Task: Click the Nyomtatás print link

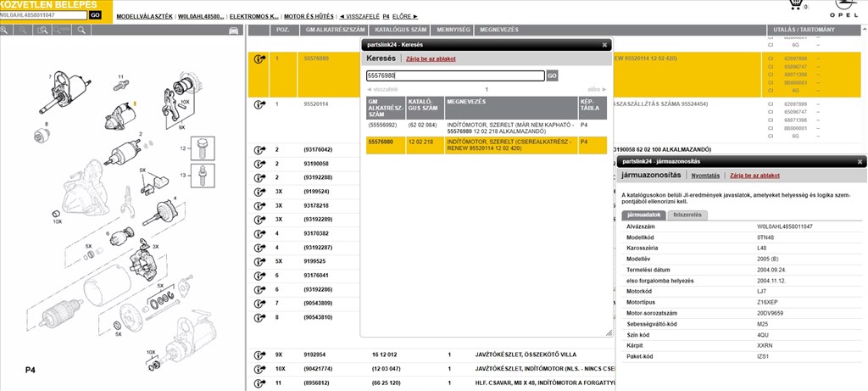Action: (705, 176)
